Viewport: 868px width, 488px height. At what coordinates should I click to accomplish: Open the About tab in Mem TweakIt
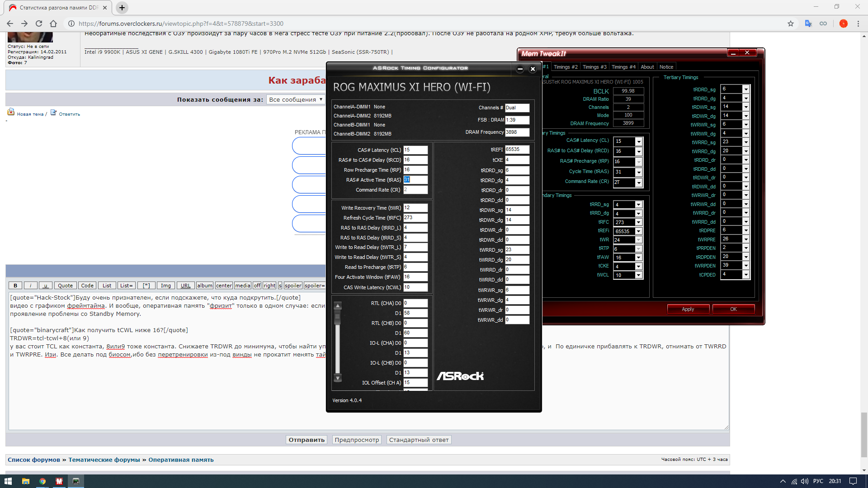[x=647, y=67]
